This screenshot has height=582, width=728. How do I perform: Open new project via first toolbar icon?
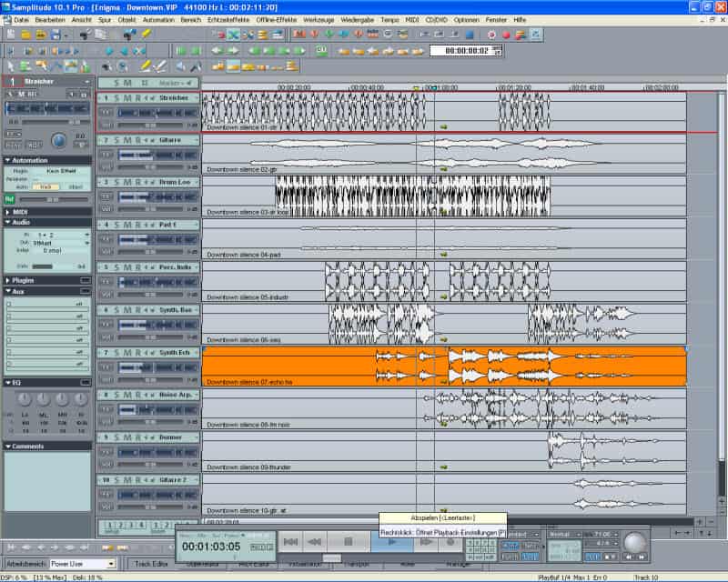pyautogui.click(x=10, y=35)
